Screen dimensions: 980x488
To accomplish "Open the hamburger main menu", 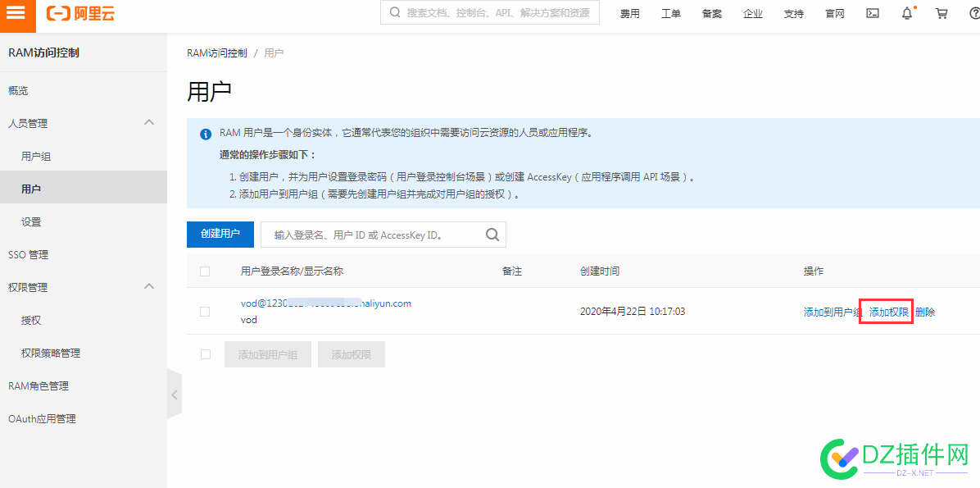I will pyautogui.click(x=16, y=13).
